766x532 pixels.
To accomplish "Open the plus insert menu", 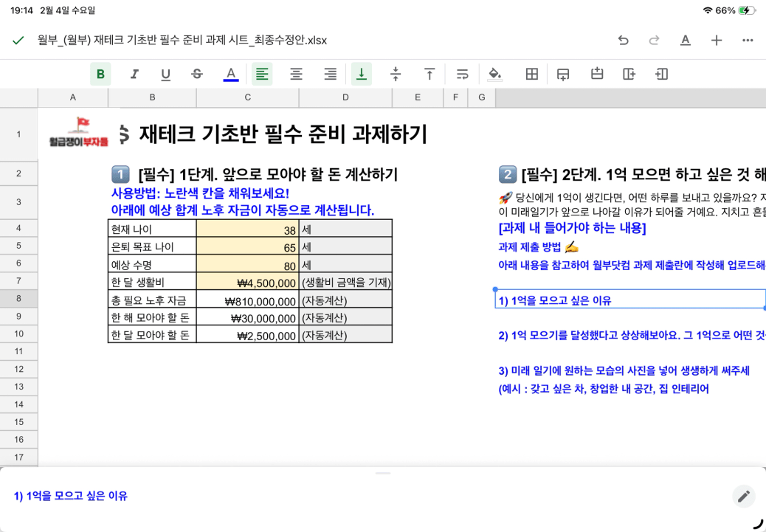I will 717,41.
